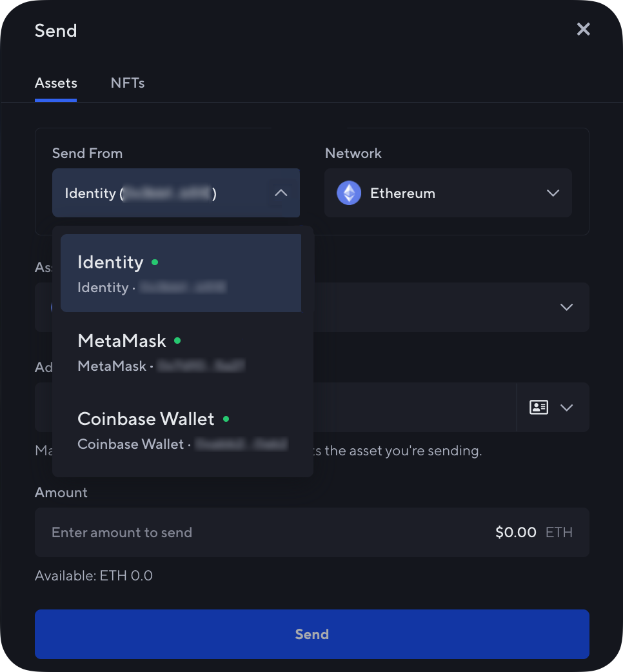Open the address book contact icon
Viewport: 623px width, 672px height.
539,408
